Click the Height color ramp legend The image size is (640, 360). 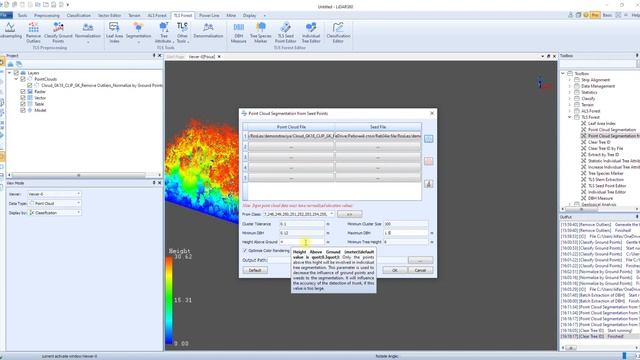169,300
